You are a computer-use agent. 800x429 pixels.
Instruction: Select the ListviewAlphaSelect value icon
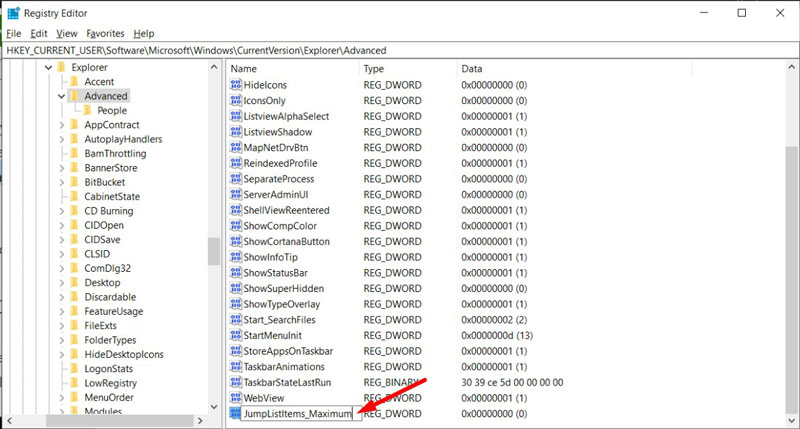pyautogui.click(x=235, y=116)
